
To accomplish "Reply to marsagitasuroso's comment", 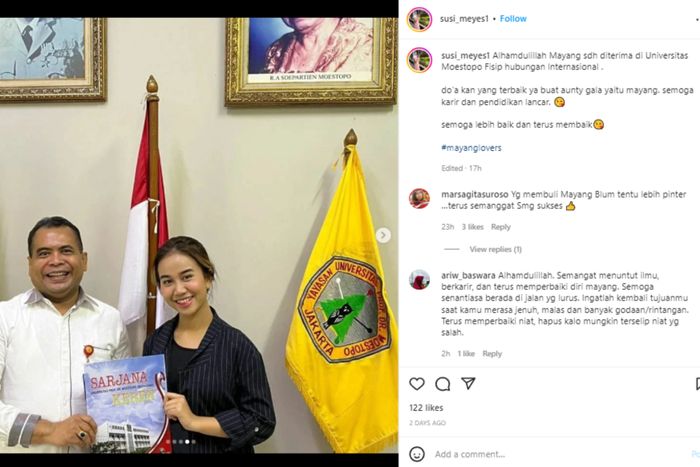I will point(500,227).
